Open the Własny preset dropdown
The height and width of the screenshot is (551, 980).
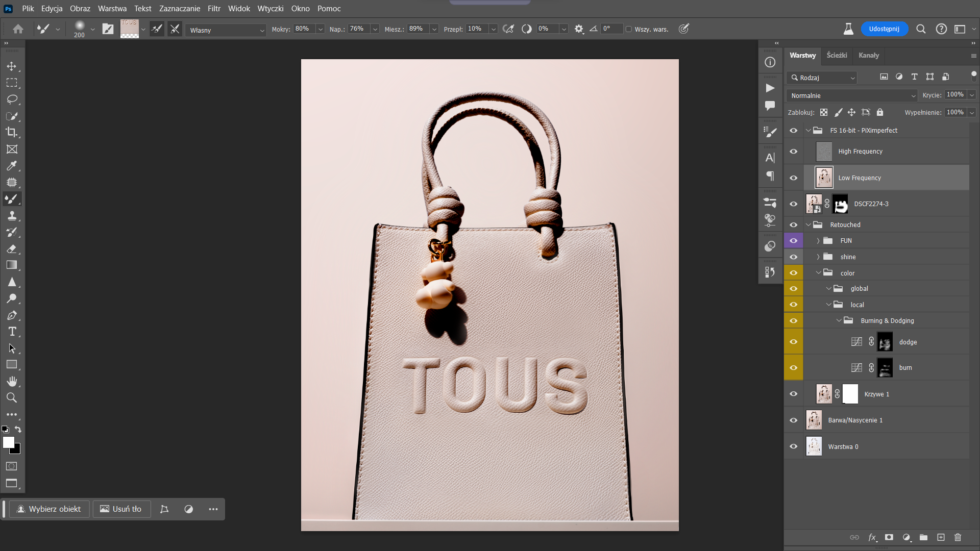(226, 30)
